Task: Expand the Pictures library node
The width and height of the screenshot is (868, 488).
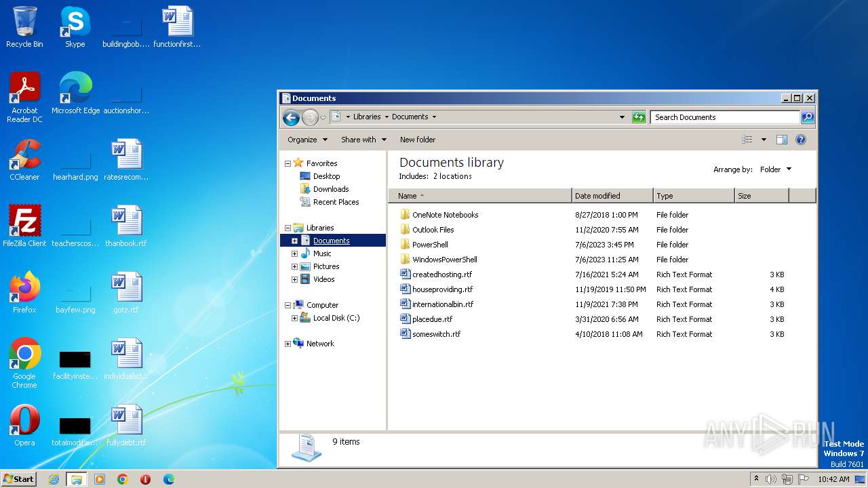Action: click(294, 266)
